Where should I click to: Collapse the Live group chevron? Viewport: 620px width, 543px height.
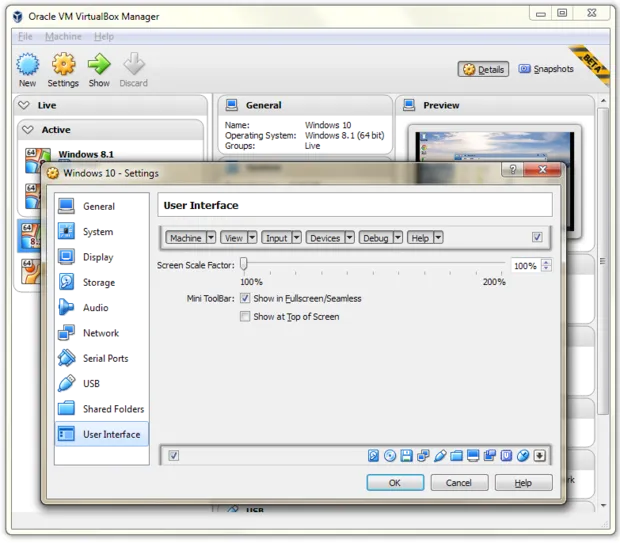25,105
